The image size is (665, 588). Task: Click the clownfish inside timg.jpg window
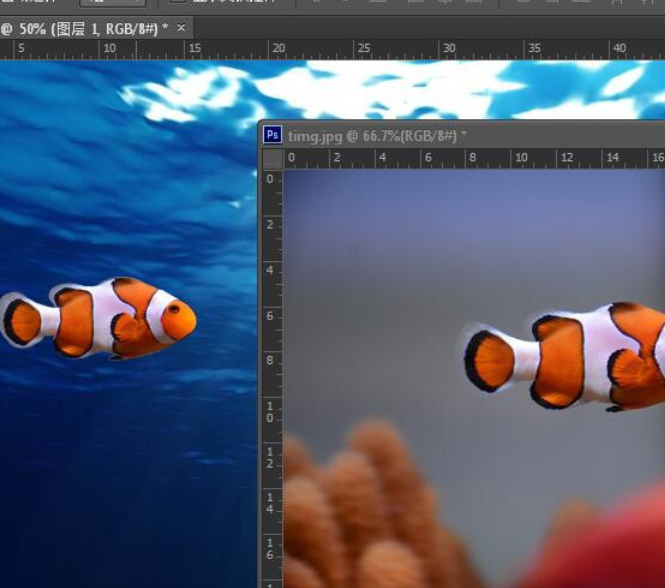[562, 356]
